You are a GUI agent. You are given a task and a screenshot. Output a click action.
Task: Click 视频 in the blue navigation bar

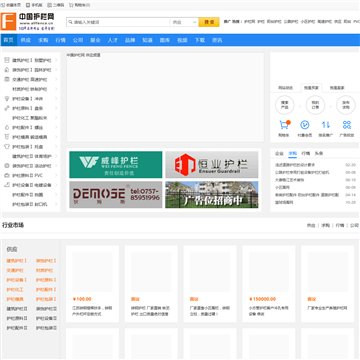[x=182, y=40]
